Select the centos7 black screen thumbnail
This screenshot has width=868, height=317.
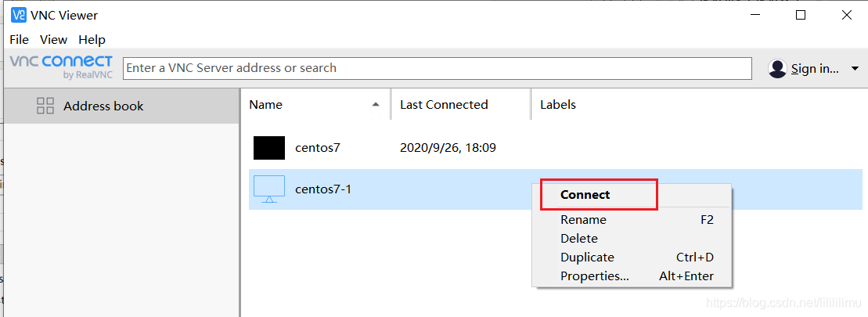click(269, 148)
